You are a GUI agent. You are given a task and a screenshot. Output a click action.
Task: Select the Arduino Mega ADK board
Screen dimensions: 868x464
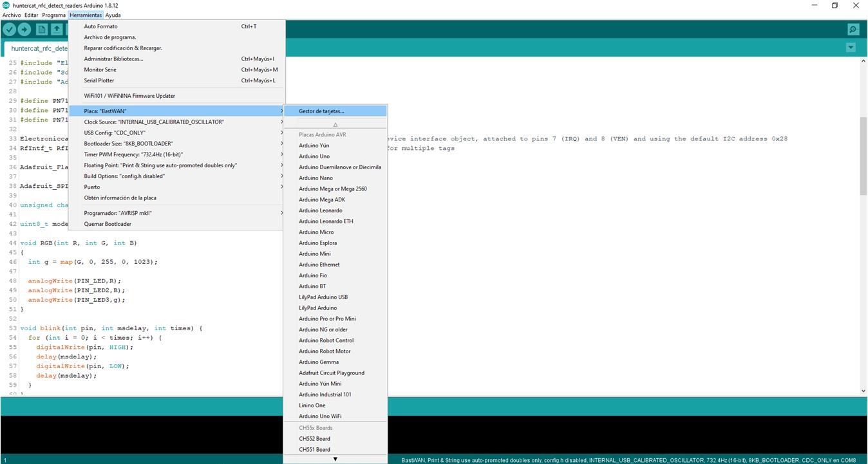pos(335,200)
